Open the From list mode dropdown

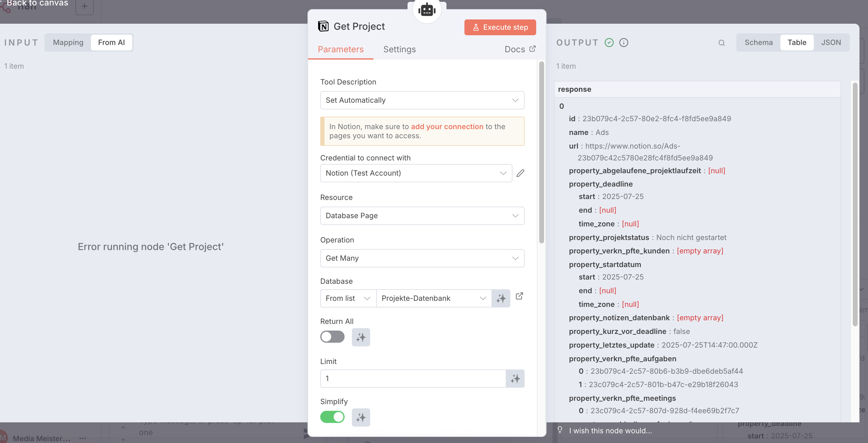click(x=348, y=298)
